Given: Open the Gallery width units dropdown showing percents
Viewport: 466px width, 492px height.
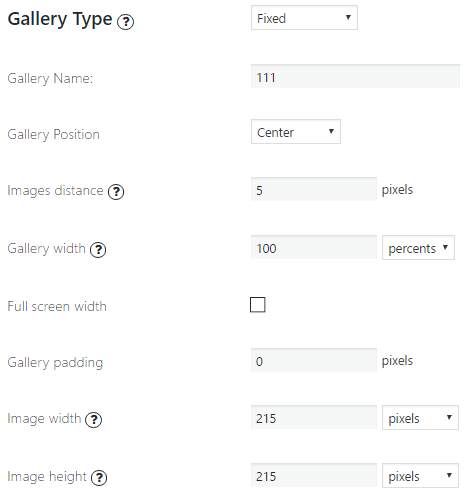Looking at the screenshot, I should pos(418,248).
